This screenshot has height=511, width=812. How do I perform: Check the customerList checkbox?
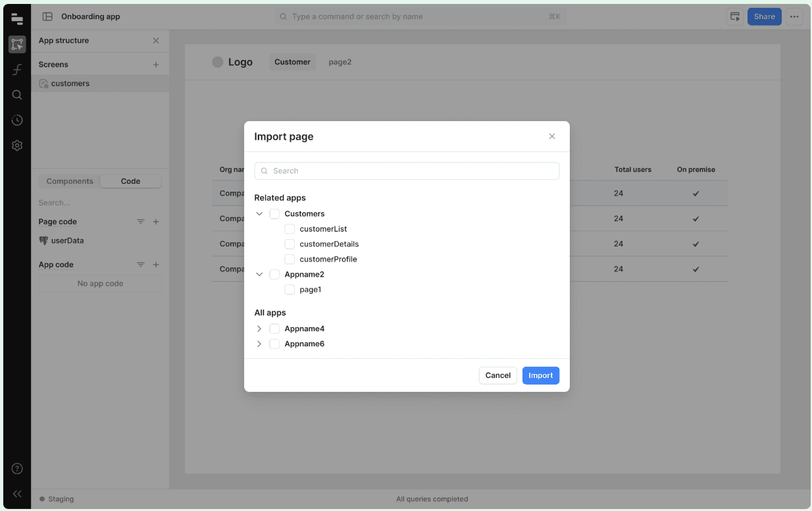[290, 229]
